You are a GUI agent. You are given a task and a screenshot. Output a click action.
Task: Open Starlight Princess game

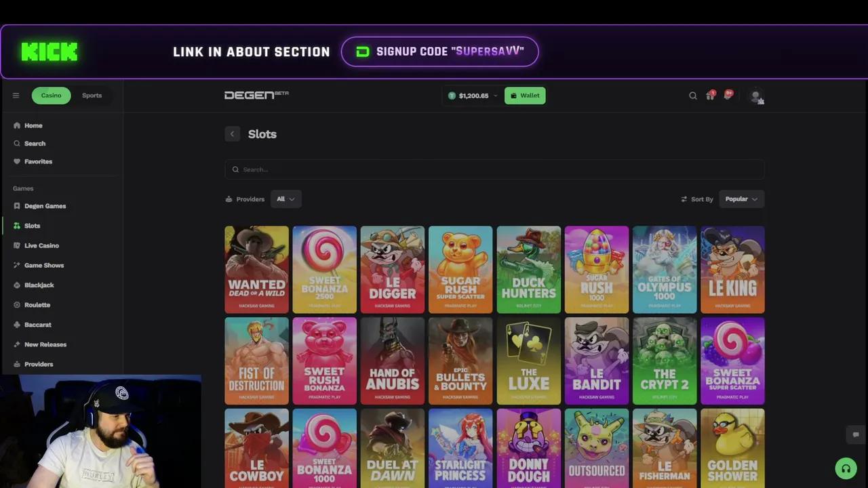coord(460,448)
